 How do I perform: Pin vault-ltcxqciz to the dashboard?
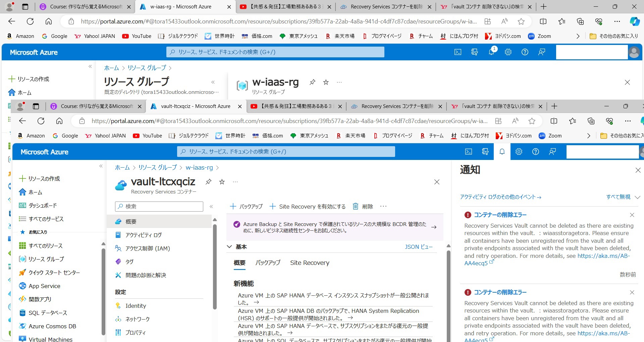tap(209, 182)
